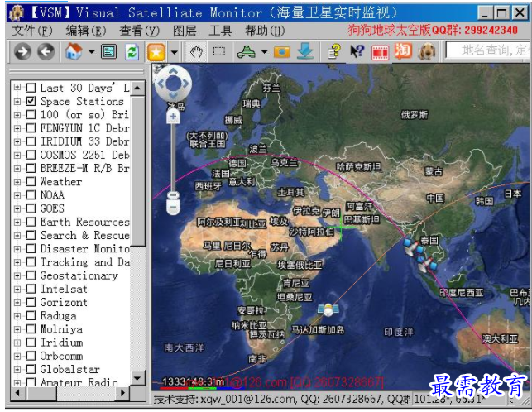Open the 图层 menu
Image resolution: width=532 pixels, height=412 pixels.
[x=185, y=31]
